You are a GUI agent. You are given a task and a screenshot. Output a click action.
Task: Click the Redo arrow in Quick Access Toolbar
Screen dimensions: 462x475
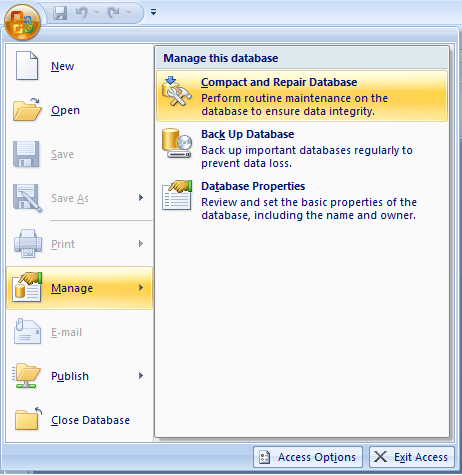[x=114, y=13]
